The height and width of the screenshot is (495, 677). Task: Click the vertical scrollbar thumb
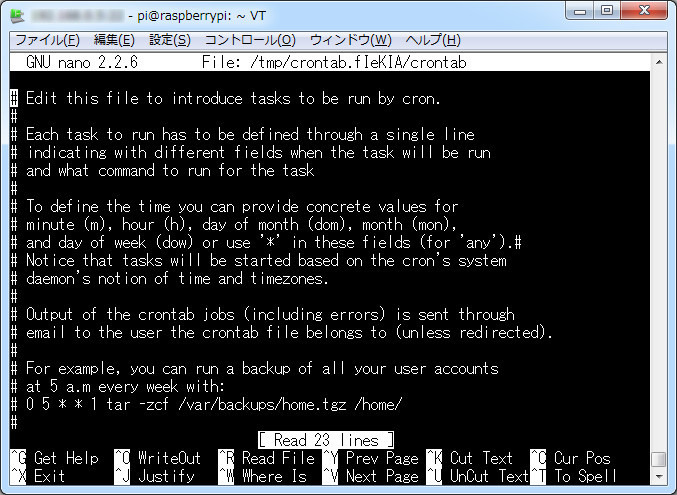(659, 460)
